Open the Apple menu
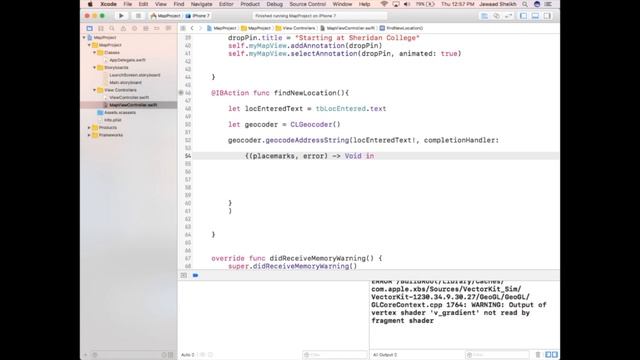The image size is (640, 360). [91, 4]
